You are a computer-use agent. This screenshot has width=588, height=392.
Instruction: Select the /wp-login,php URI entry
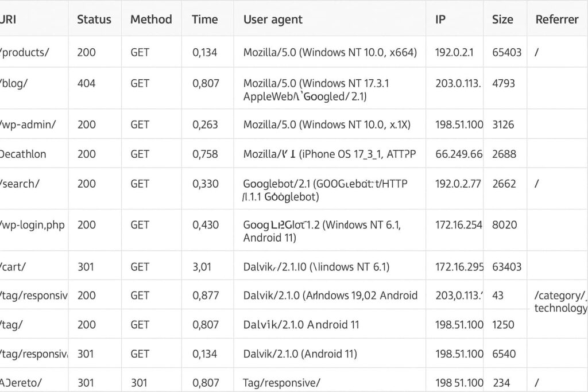tap(33, 225)
